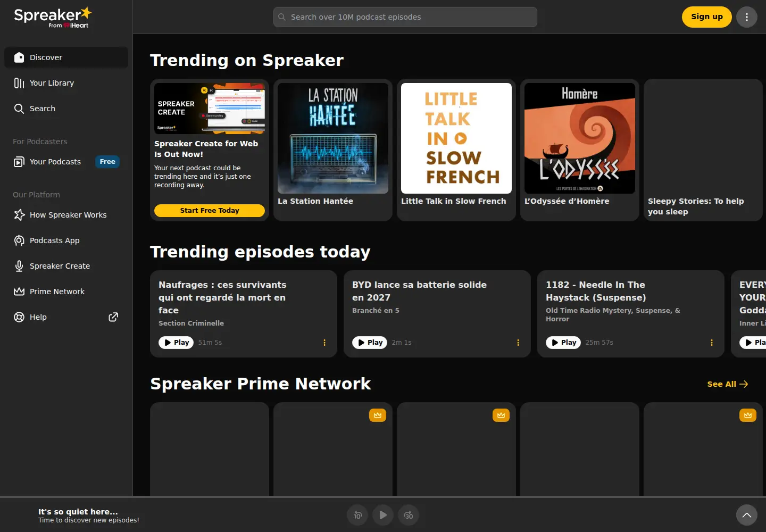Rewind 10 seconds in the player bar
Viewport: 766px width, 532px height.
tap(357, 515)
